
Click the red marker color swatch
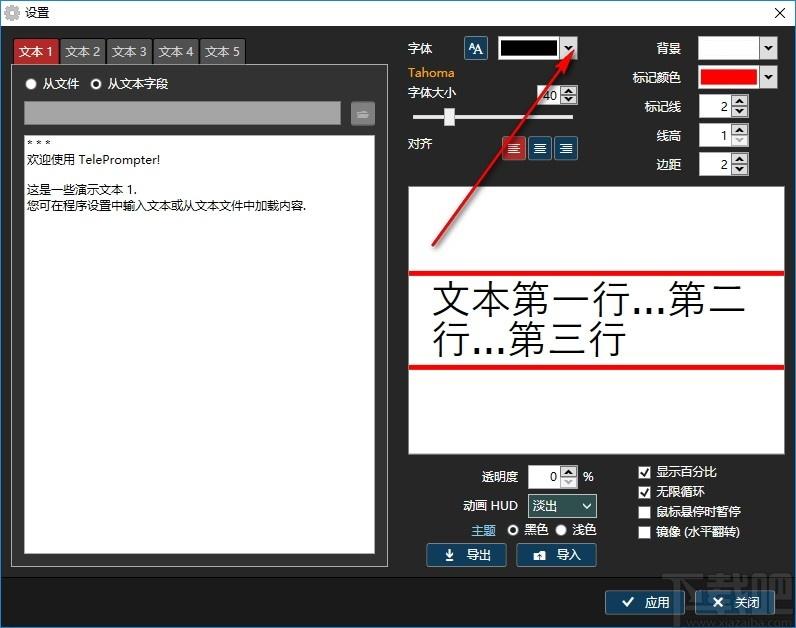click(x=728, y=77)
